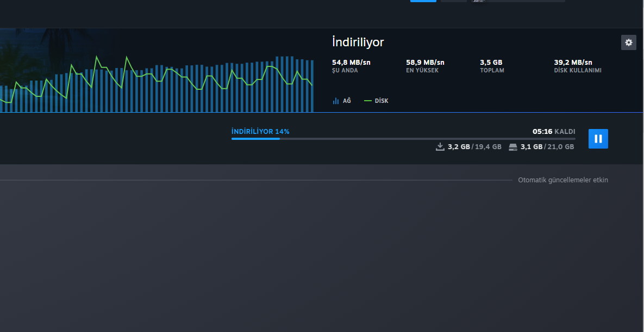Click Otomatik güncellemeler etkin text

(563, 180)
